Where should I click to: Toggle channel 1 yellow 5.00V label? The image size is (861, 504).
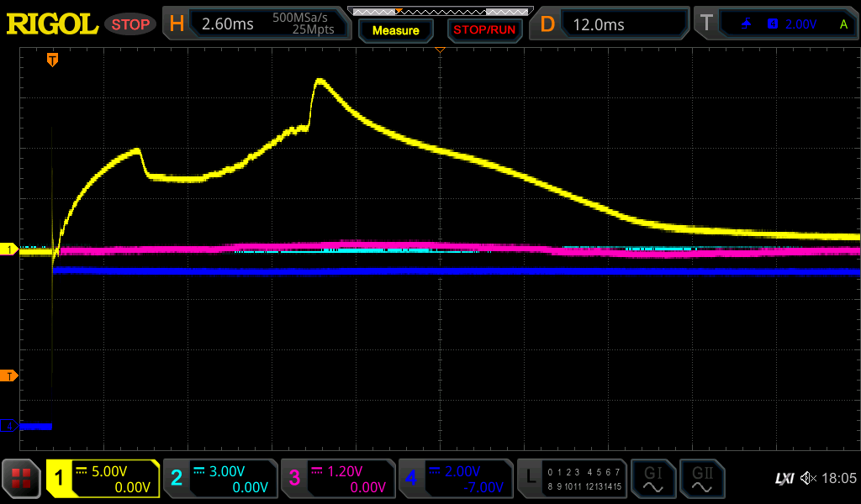tap(103, 479)
